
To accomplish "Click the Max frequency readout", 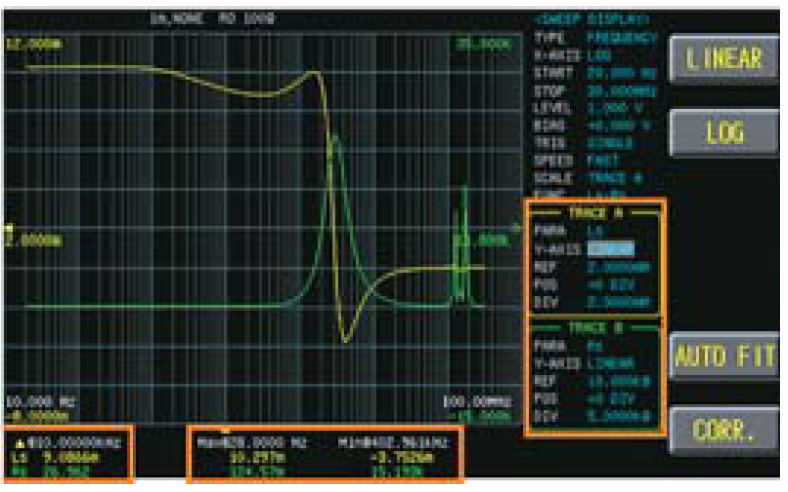I will click(x=251, y=443).
